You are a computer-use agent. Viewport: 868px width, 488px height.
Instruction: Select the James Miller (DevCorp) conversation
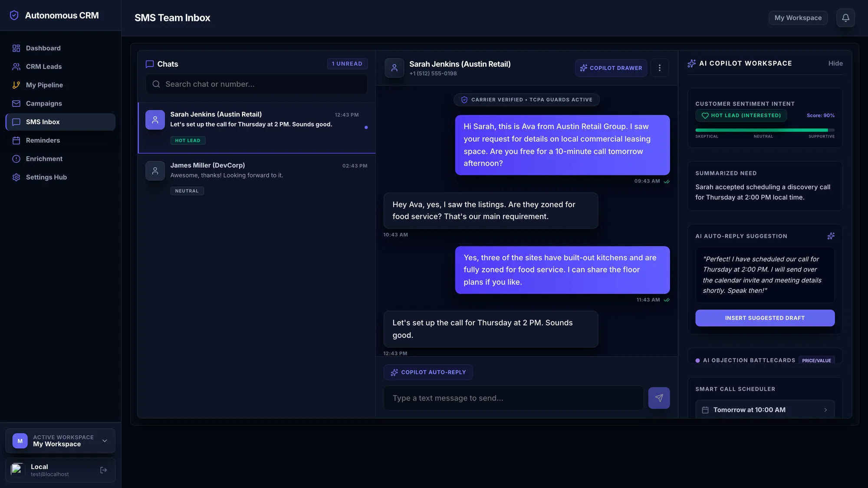256,178
